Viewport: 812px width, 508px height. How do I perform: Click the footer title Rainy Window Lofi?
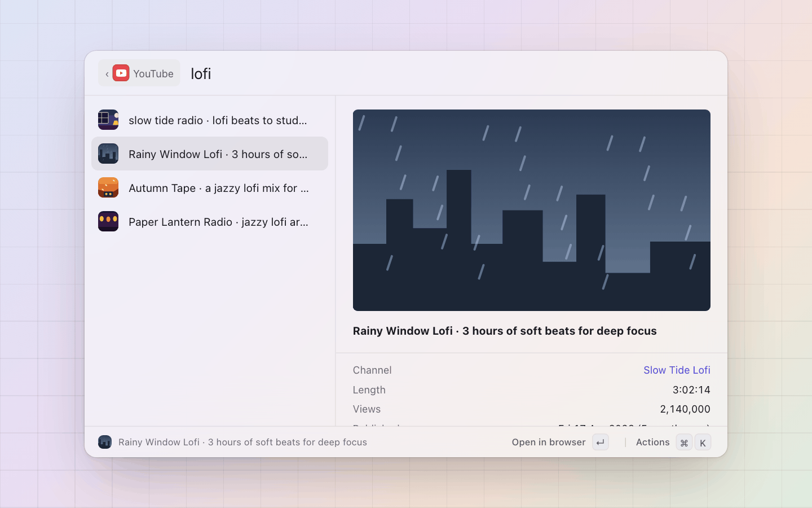tap(242, 442)
